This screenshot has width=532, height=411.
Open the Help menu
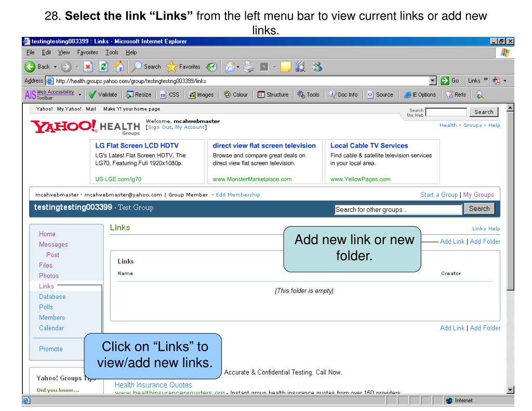coord(131,52)
